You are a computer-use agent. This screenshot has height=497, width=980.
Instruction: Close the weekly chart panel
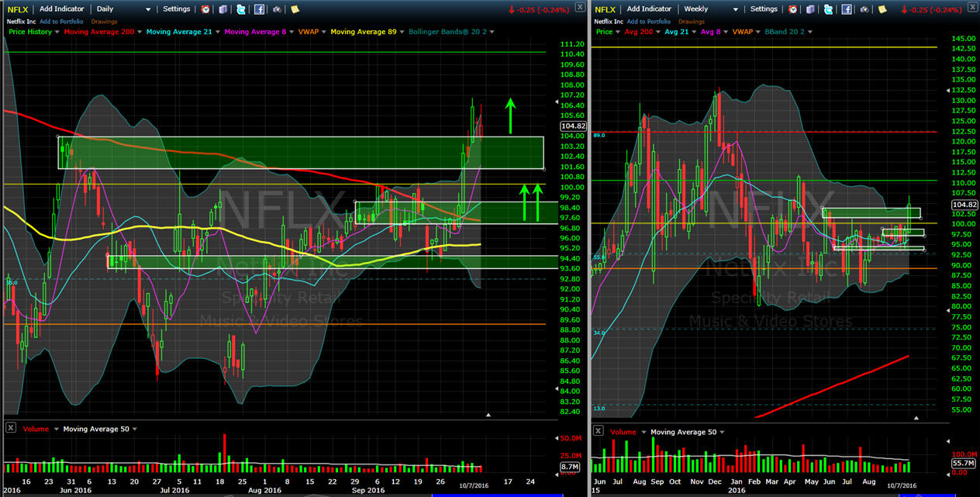coord(972,8)
